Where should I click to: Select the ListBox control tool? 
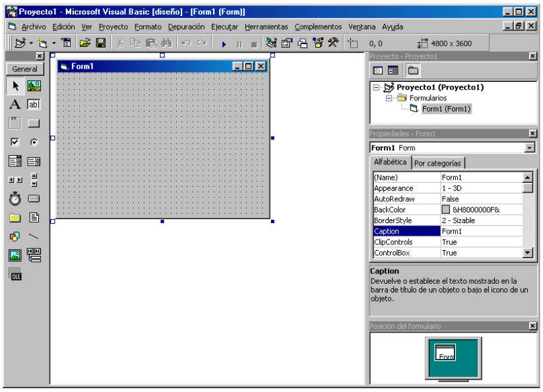click(x=34, y=161)
